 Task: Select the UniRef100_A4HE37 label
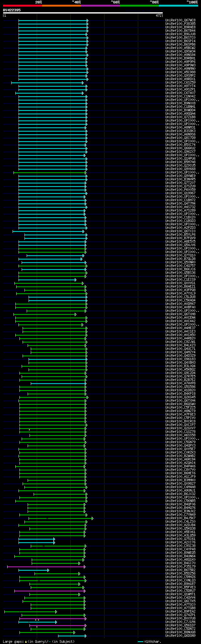point(180,328)
